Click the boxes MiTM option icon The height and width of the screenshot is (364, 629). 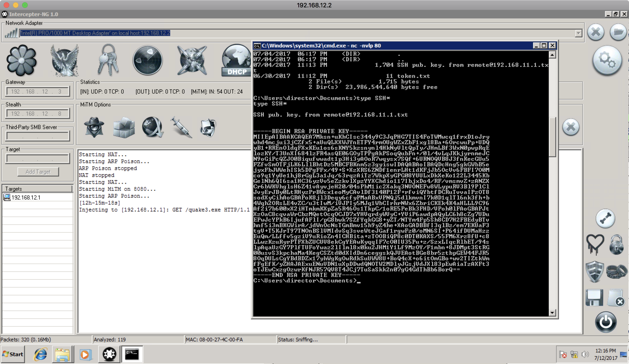pyautogui.click(x=124, y=127)
